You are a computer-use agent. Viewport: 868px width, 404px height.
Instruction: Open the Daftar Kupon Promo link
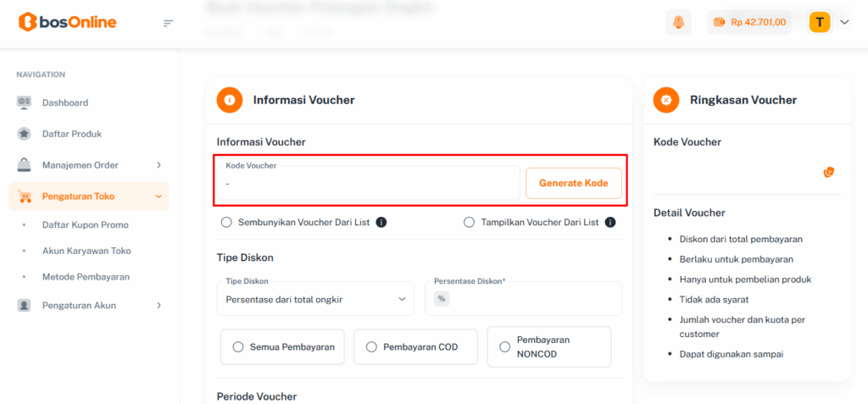click(x=86, y=225)
